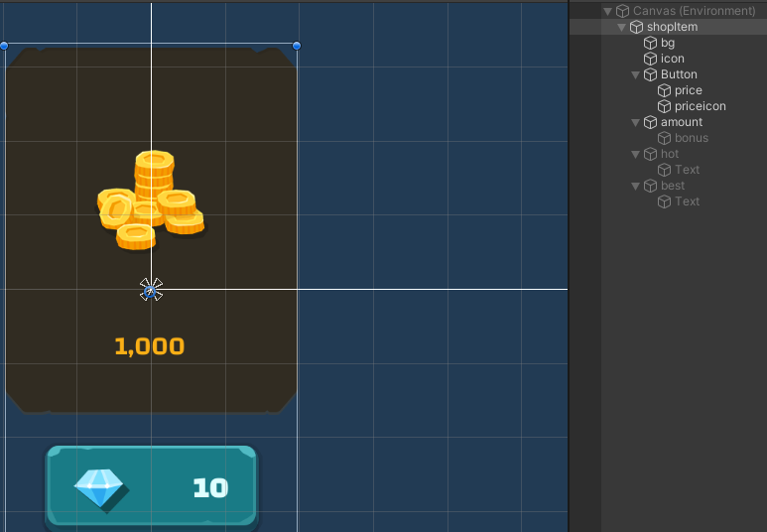Select the Button object in hierarchy
Image resolution: width=767 pixels, height=532 pixels.
click(679, 74)
